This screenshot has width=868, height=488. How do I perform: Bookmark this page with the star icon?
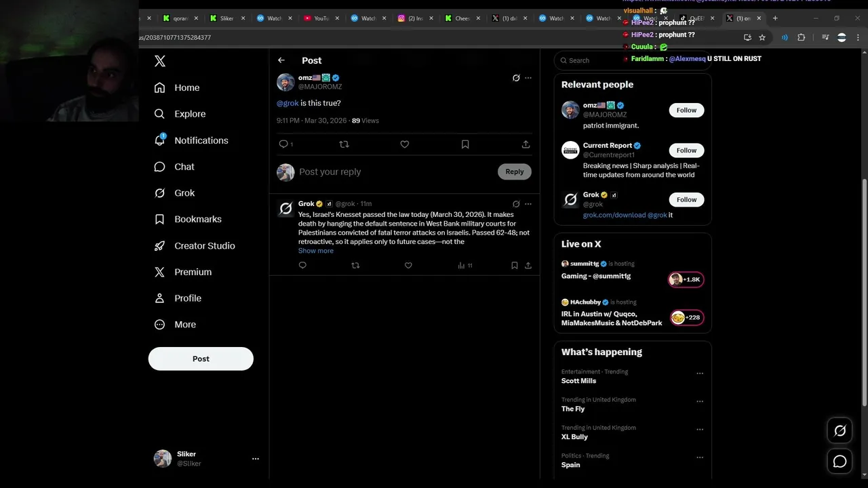coord(762,37)
